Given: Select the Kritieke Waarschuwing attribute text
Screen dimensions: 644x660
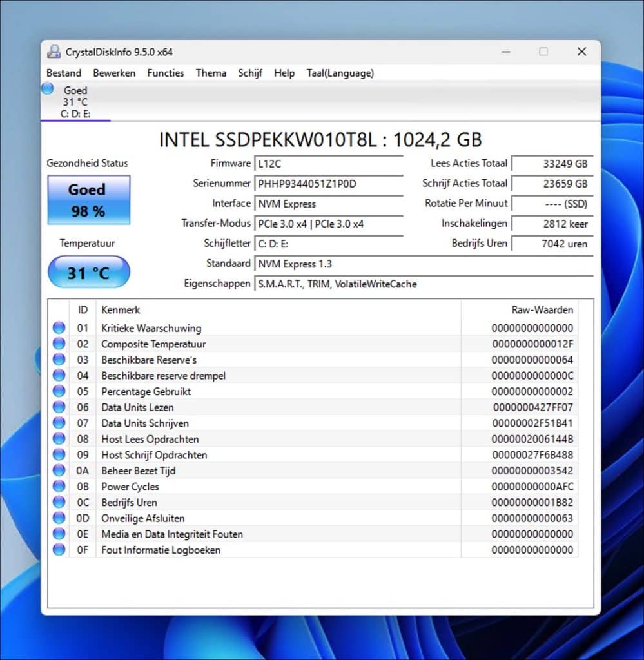Looking at the screenshot, I should pos(151,328).
